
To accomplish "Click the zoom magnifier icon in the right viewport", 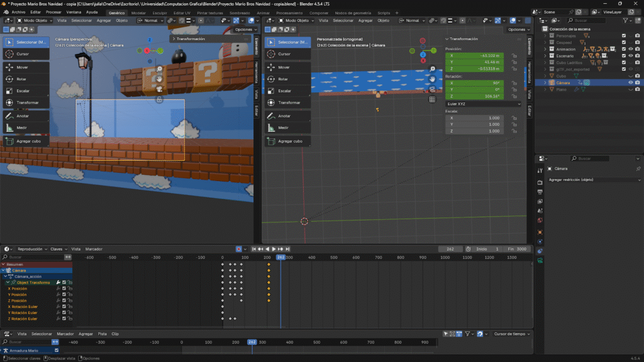I will coord(432,69).
